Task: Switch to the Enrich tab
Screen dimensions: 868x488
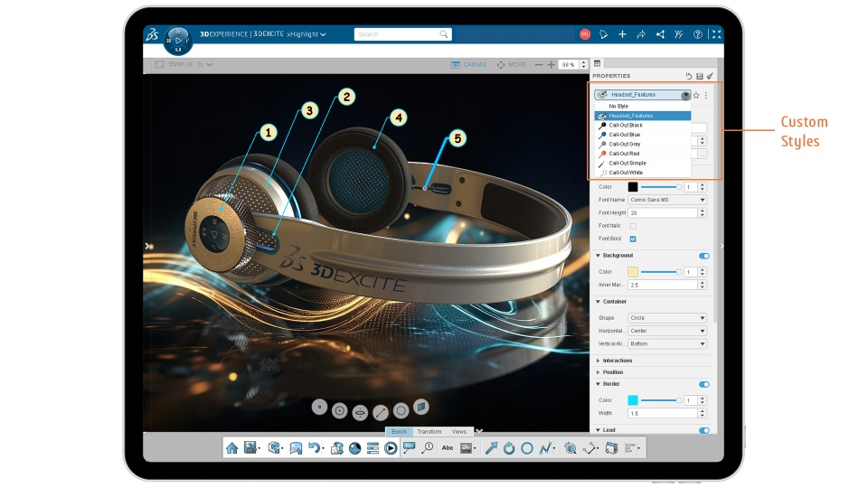Action: tap(399, 432)
